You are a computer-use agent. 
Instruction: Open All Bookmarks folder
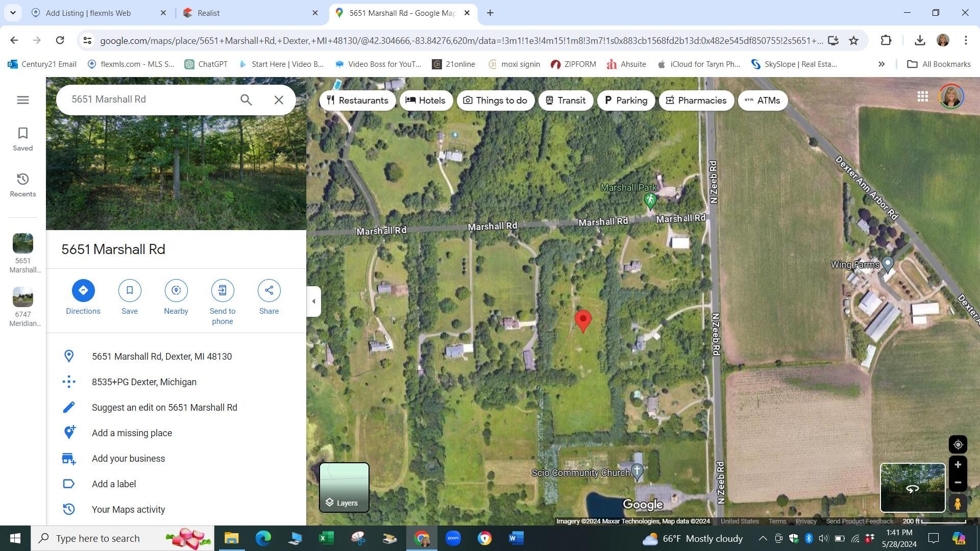939,64
